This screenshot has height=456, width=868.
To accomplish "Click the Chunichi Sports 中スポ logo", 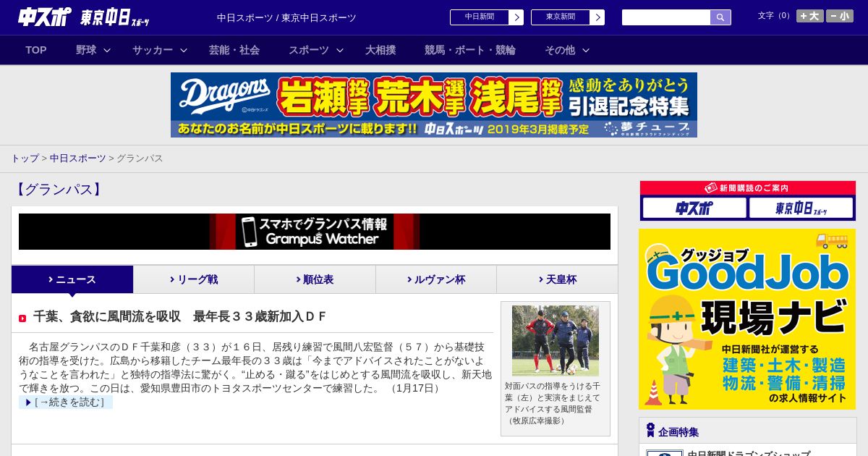I will pyautogui.click(x=45, y=17).
